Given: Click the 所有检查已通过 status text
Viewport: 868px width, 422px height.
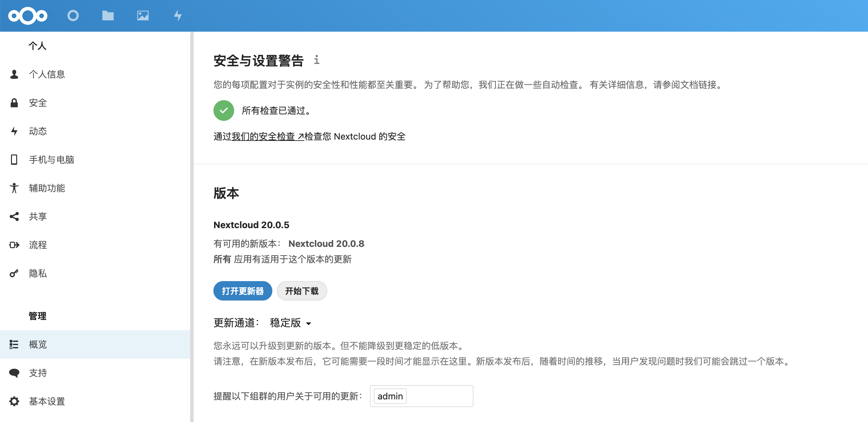Looking at the screenshot, I should [x=276, y=111].
